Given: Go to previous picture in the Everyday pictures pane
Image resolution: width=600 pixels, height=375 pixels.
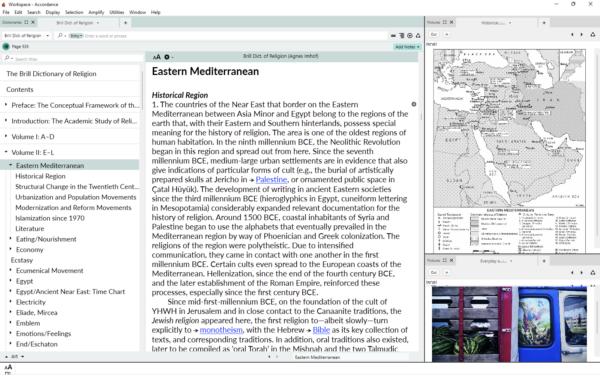Looking at the screenshot, I should tap(572, 272).
